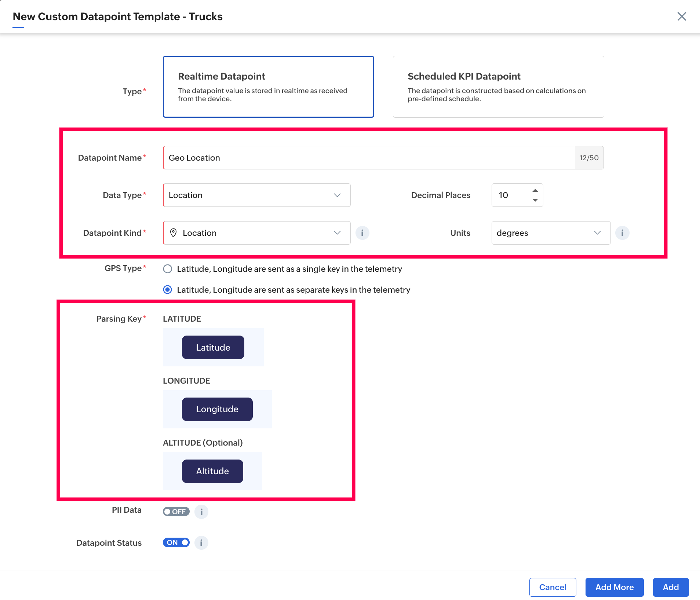
Task: Select separate keys GPS Type radio option
Action: click(x=168, y=290)
